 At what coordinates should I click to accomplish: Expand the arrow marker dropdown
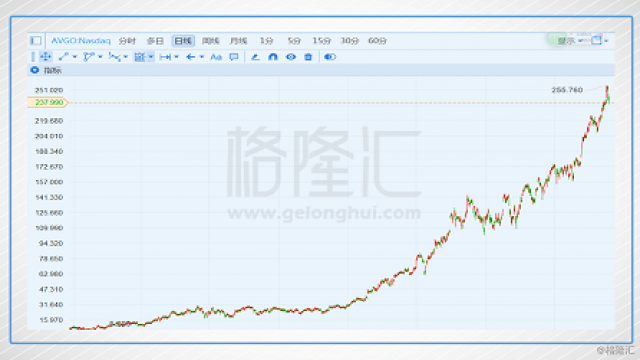point(202,57)
